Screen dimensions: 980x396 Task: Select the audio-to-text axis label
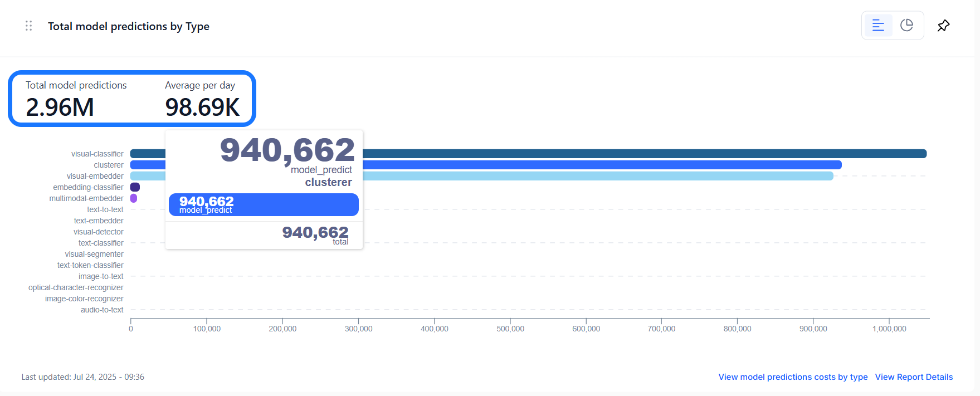[102, 310]
